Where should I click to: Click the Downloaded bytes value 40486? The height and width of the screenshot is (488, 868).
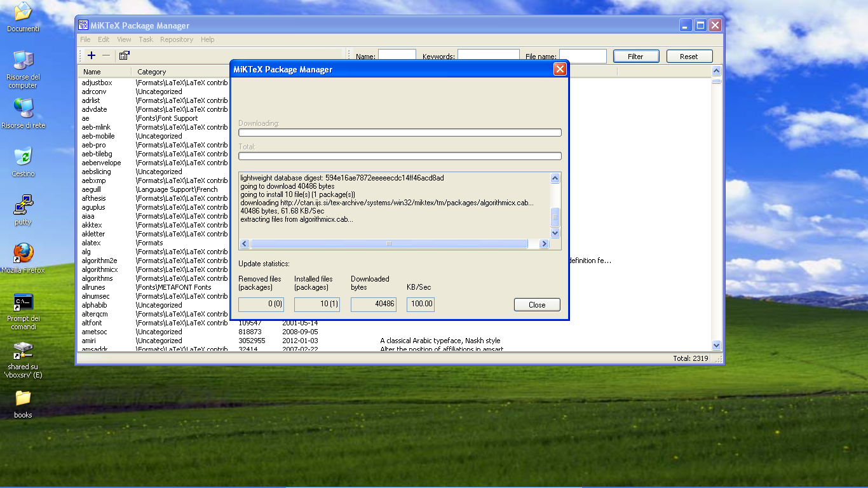coord(374,304)
